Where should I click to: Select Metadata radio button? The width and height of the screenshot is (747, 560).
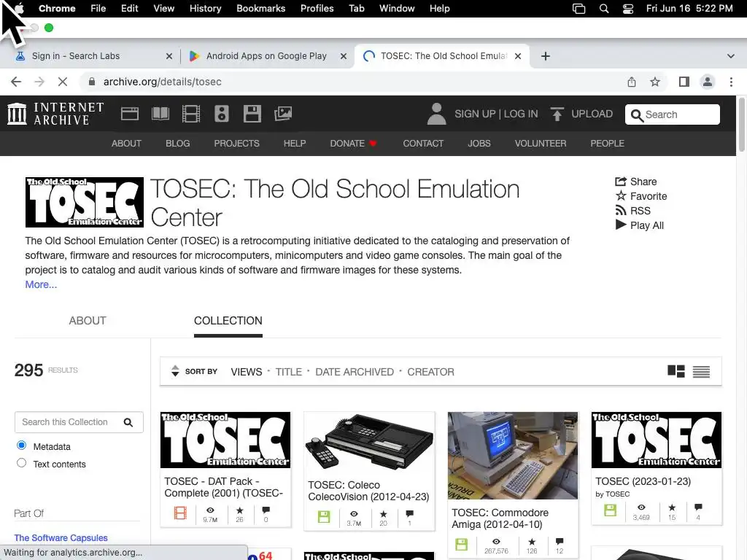[21, 446]
